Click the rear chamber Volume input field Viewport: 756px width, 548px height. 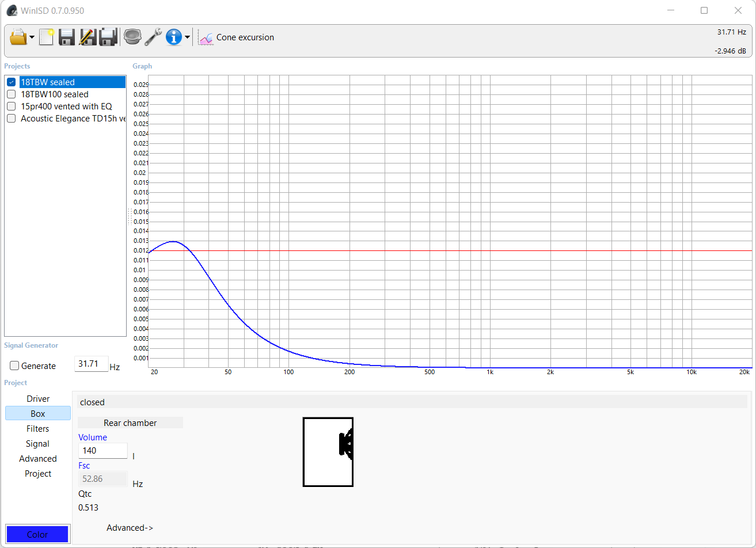pyautogui.click(x=102, y=451)
